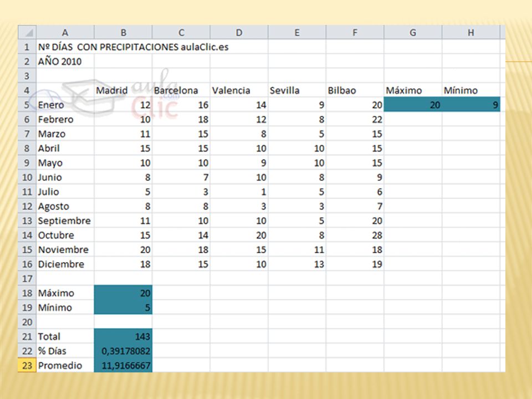Click Bilbao value 19 for Diciembre
The height and width of the screenshot is (399, 532).
[355, 264]
